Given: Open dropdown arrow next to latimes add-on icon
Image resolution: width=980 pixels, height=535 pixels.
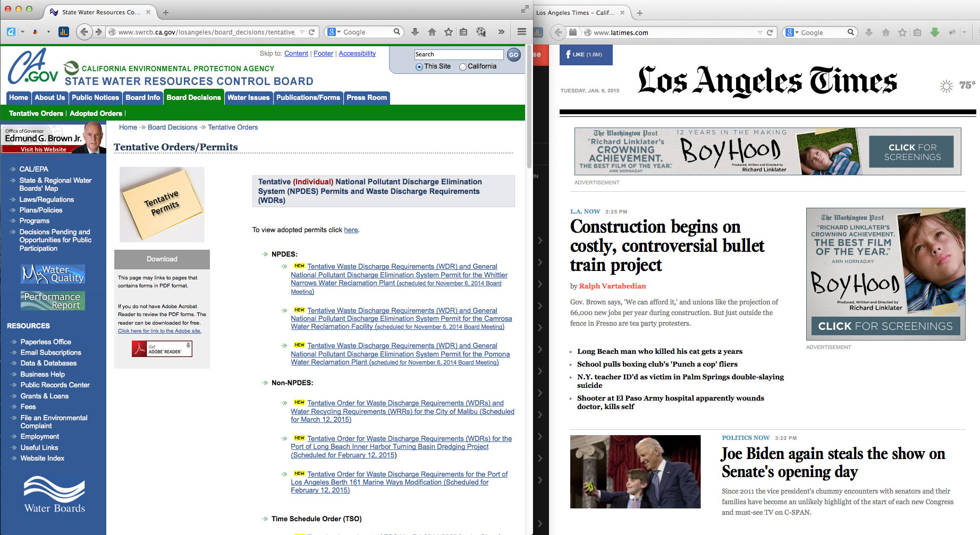Looking at the screenshot, I should pos(964,32).
